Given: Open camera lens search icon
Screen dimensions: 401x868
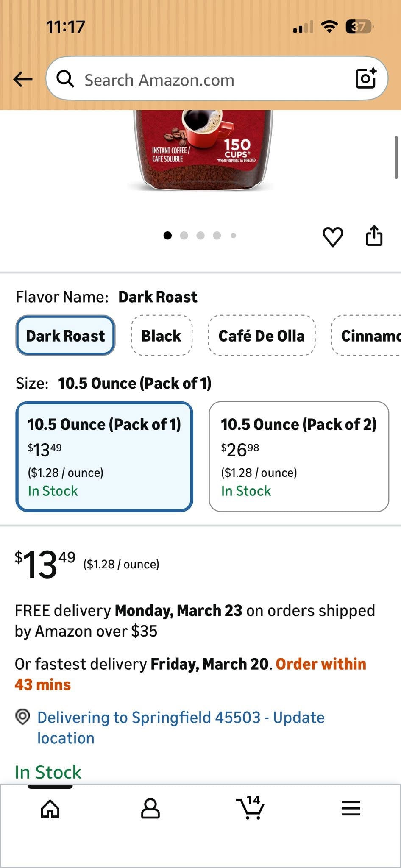Looking at the screenshot, I should click(366, 78).
